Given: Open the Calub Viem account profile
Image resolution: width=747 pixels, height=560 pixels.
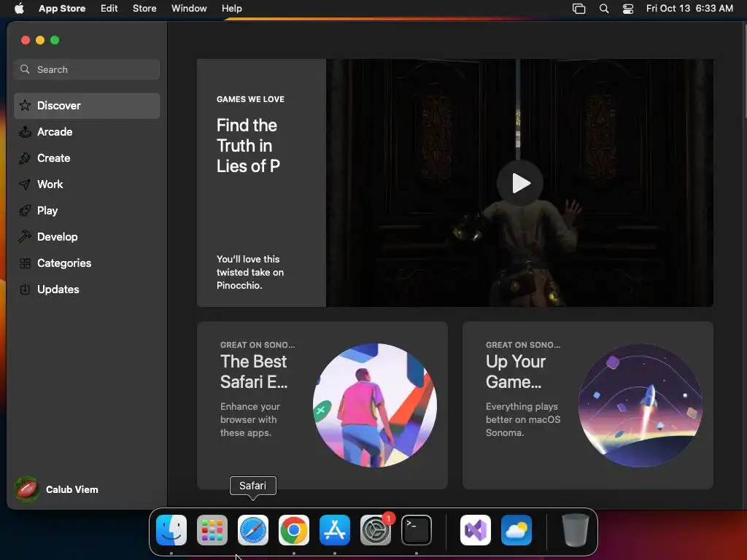Looking at the screenshot, I should click(57, 489).
